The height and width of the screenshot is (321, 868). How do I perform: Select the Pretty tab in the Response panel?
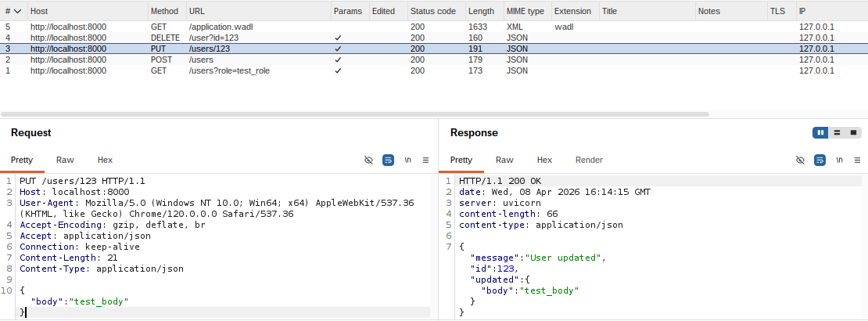click(x=461, y=160)
